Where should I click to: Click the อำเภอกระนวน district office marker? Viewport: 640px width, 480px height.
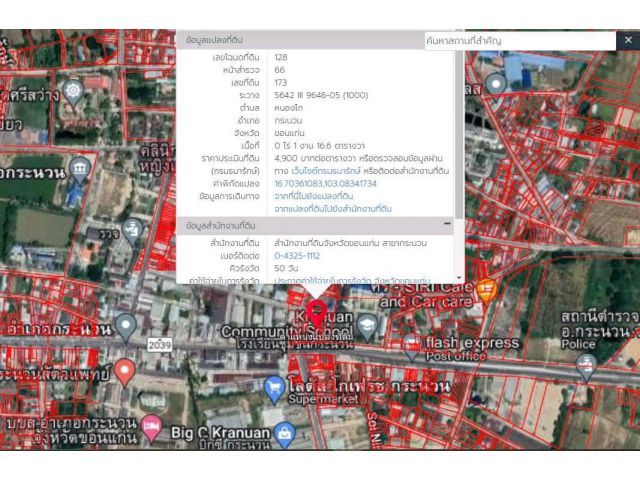(126, 327)
